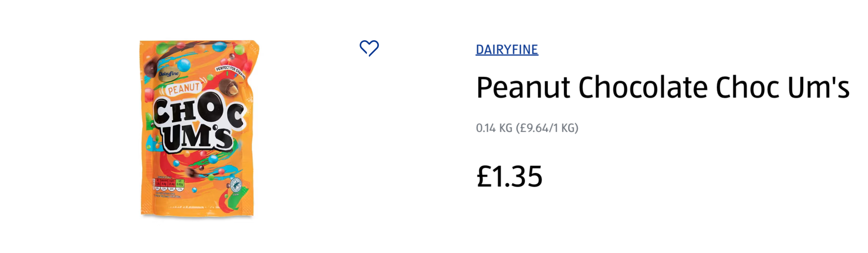Image resolution: width=868 pixels, height=253 pixels.
Task: Select the Peanut Chocolate Choc Um's title
Action: tap(662, 87)
